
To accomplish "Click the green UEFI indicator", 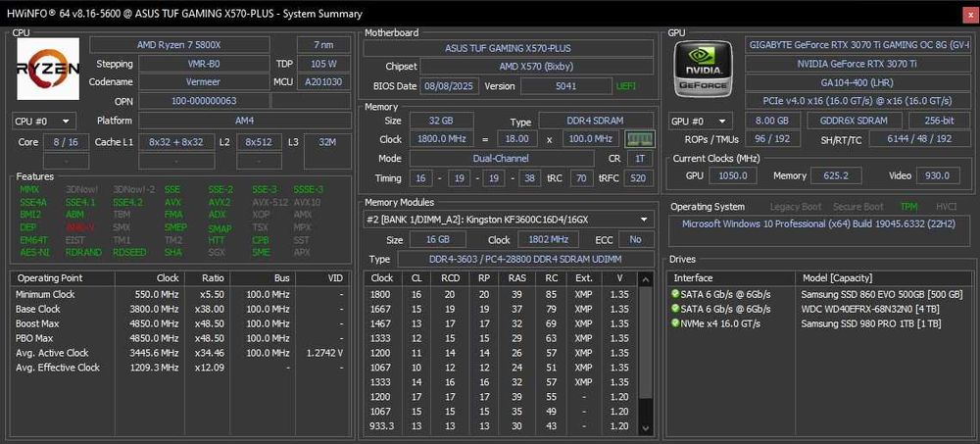I will tap(625, 86).
